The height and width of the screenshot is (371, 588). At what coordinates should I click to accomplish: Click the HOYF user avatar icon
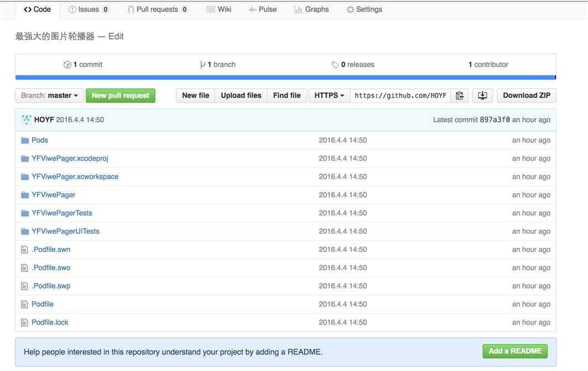tap(27, 120)
